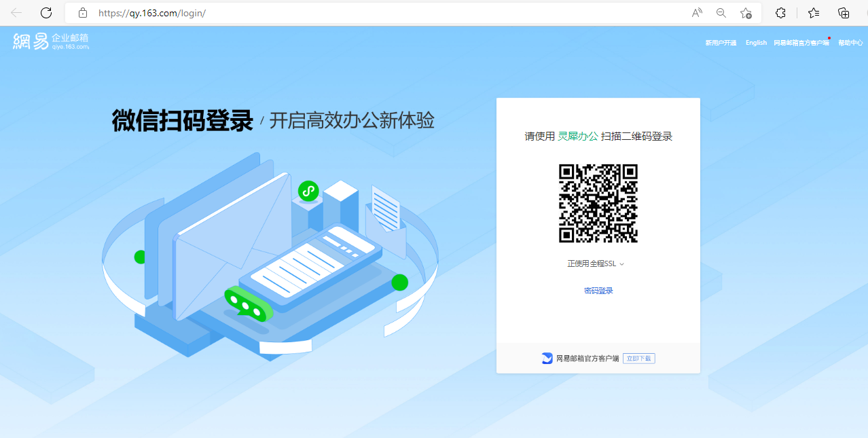Viewport: 868px width, 438px height.
Task: Click the site lock icon in address bar
Action: point(83,12)
